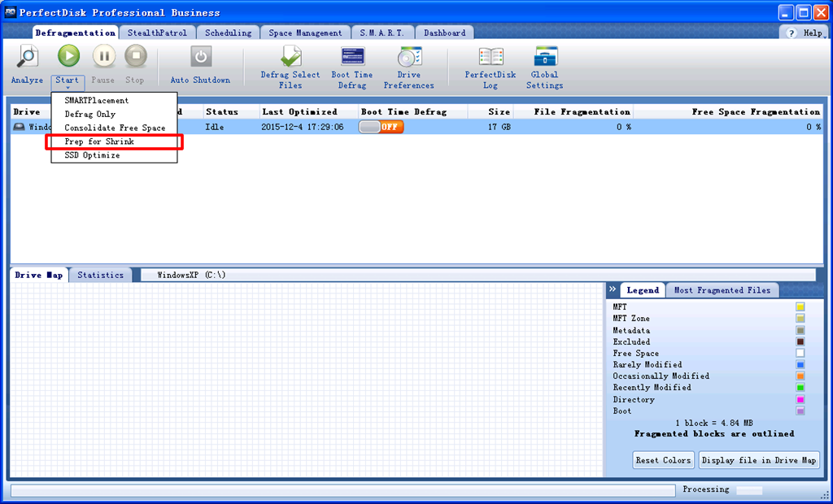Screen dimensions: 833x504
Task: Click the WindowsXP (C:\) drive label
Action: [x=192, y=275]
